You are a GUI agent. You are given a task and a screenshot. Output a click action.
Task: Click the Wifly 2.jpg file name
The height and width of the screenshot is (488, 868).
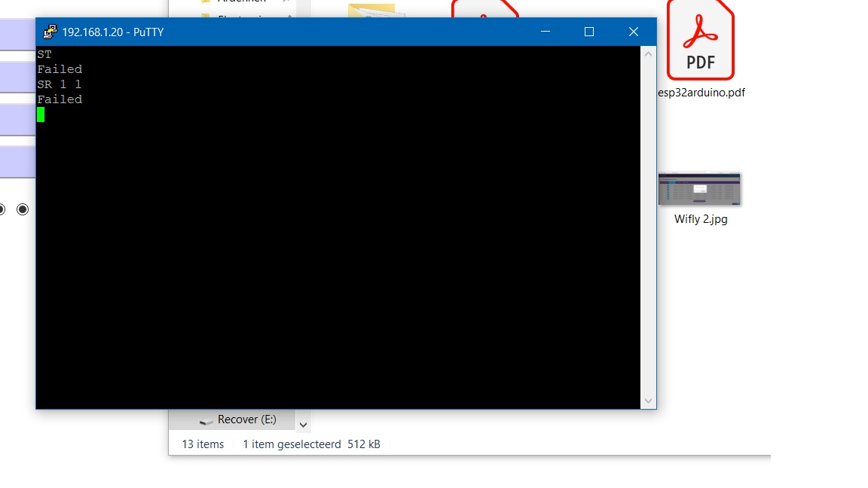coord(701,219)
